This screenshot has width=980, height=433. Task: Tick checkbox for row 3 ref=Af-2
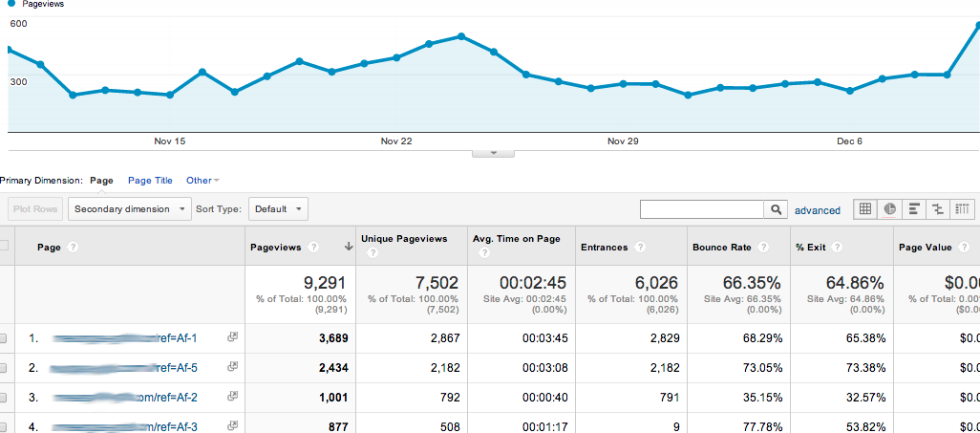point(3,398)
